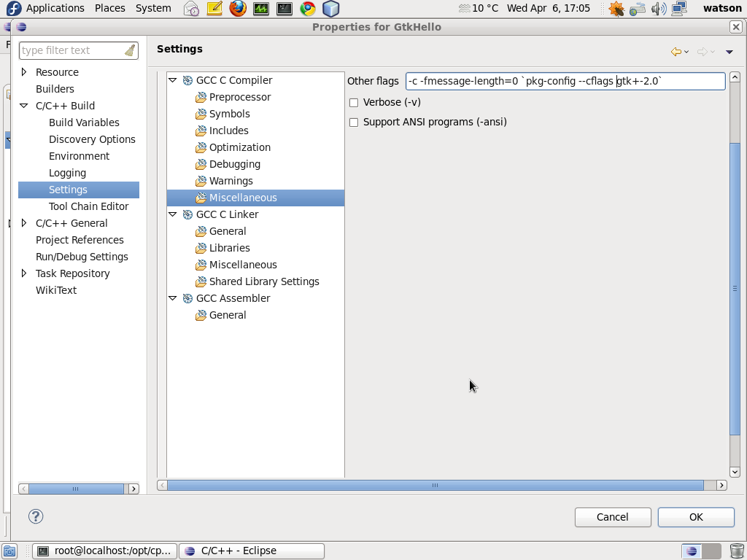The width and height of the screenshot is (747, 560).
Task: Open Settings view menu triangle
Action: click(729, 52)
